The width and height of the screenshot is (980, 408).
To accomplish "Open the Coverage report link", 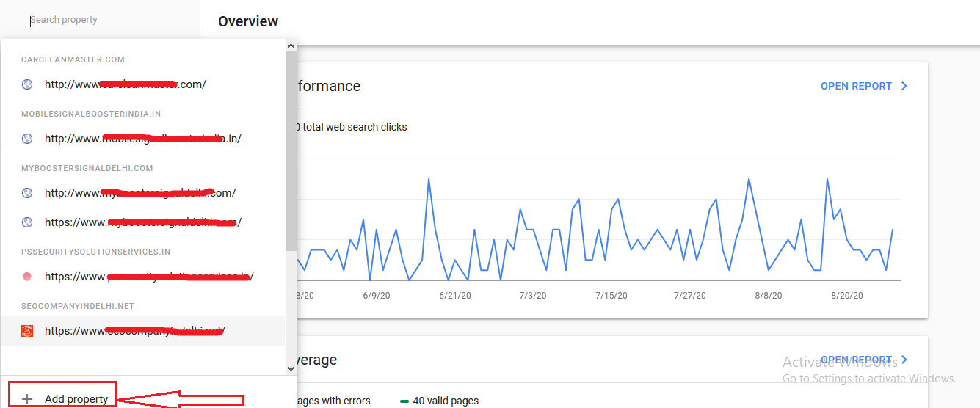I will (856, 360).
